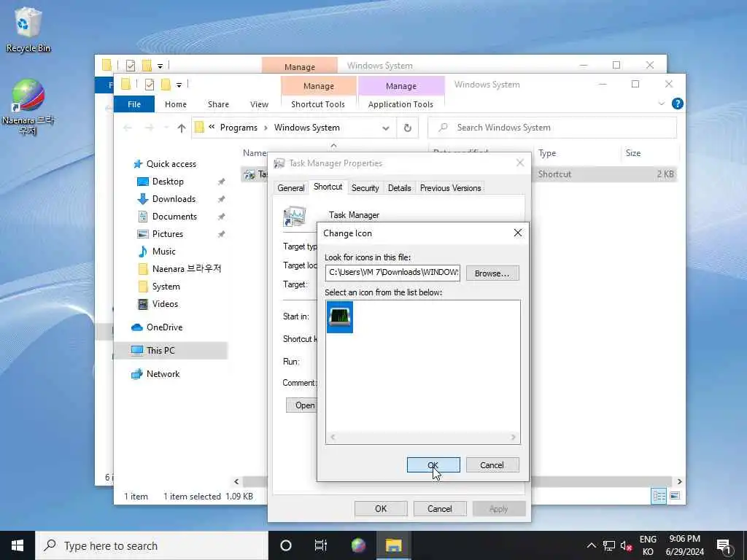Click OK in Change Icon dialog

[x=433, y=464]
